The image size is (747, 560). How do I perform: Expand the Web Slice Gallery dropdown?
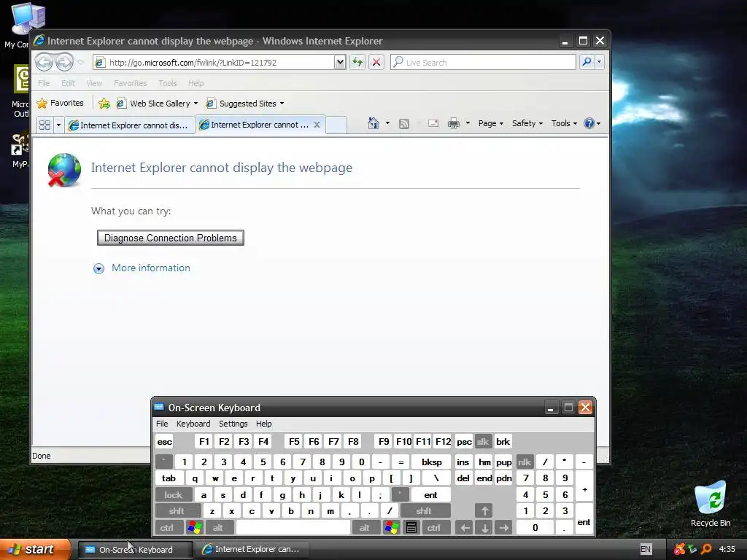(196, 104)
